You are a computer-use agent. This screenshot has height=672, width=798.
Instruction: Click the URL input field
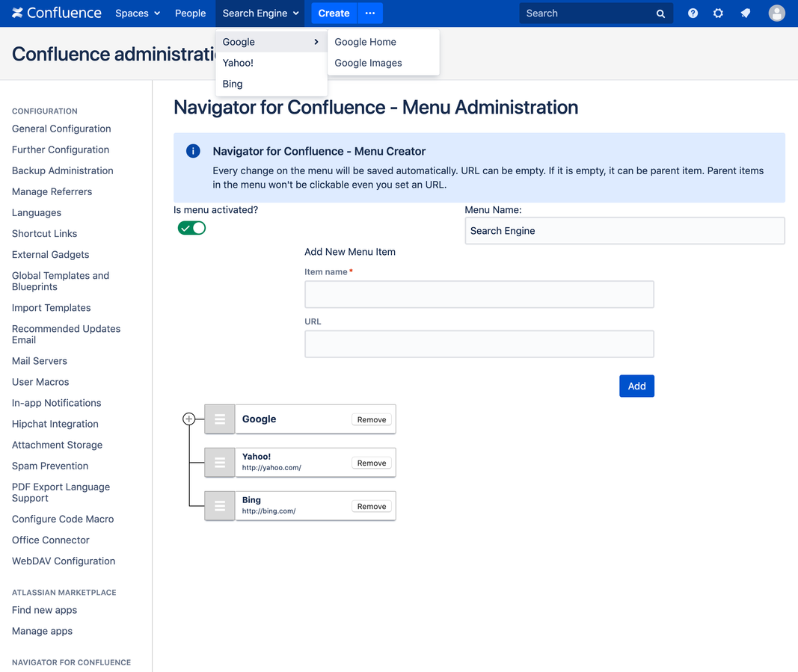coord(479,344)
